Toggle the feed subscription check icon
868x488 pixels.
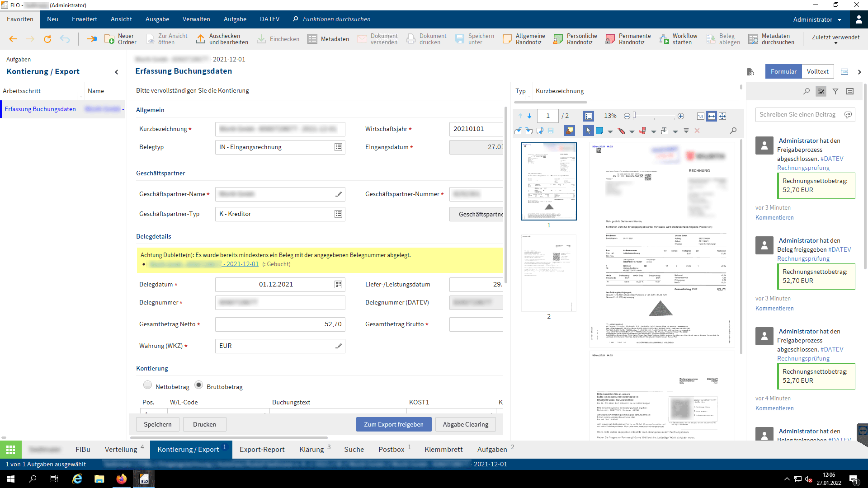[x=821, y=91]
